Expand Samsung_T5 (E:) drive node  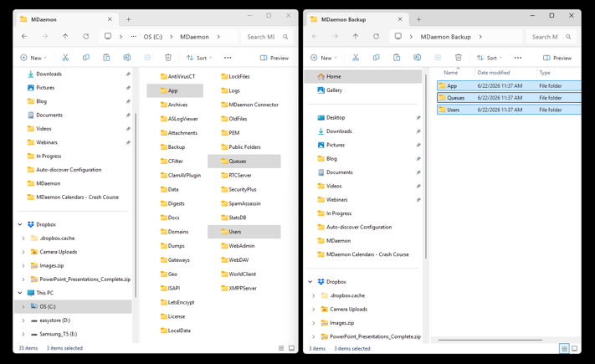click(x=23, y=334)
